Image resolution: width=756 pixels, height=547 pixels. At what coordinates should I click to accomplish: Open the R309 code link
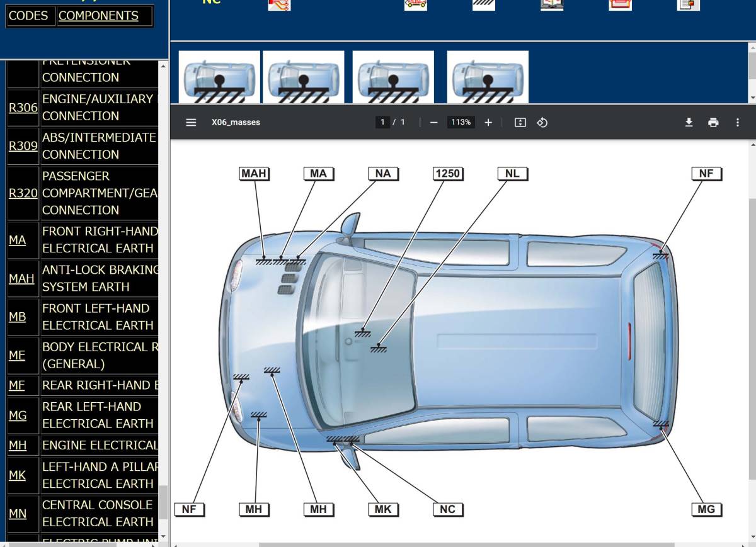[23, 146]
